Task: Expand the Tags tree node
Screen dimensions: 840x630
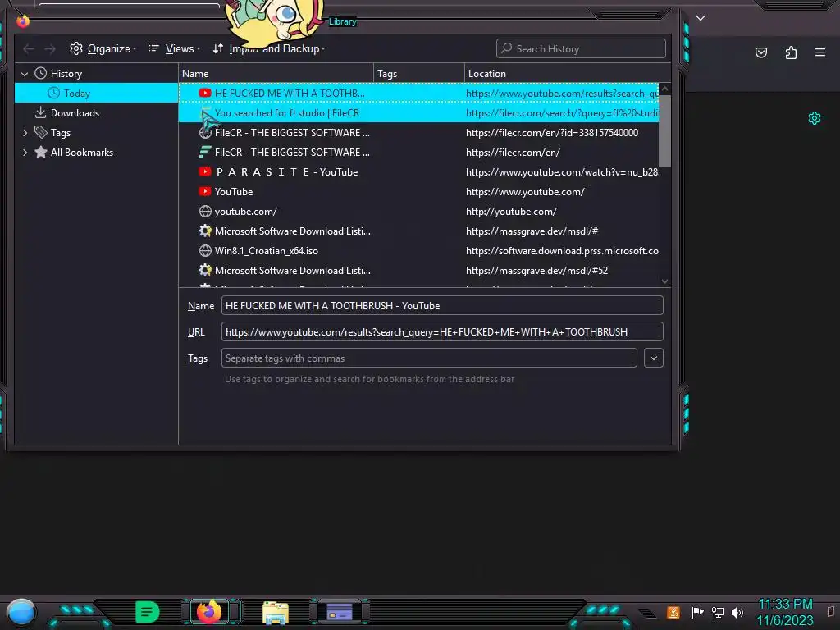Action: [25, 133]
